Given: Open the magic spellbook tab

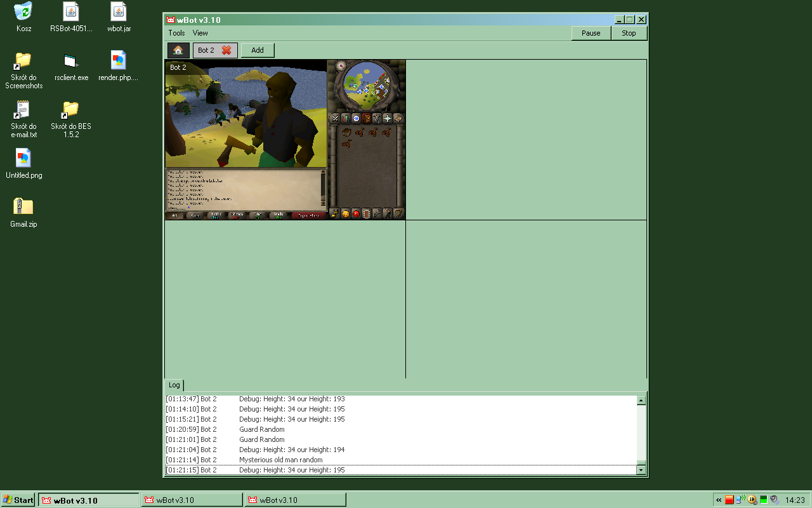Looking at the screenshot, I should pos(398,119).
